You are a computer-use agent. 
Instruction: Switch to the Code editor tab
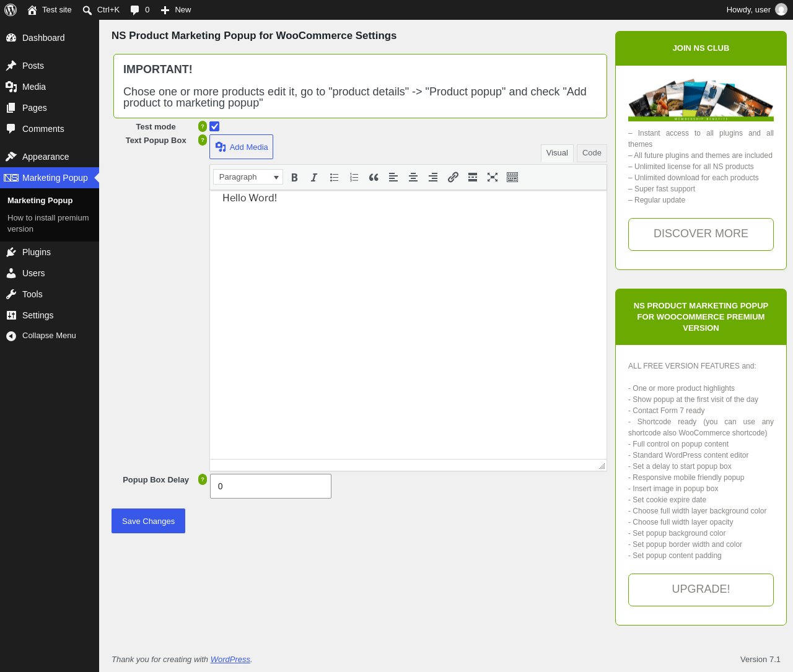click(592, 153)
